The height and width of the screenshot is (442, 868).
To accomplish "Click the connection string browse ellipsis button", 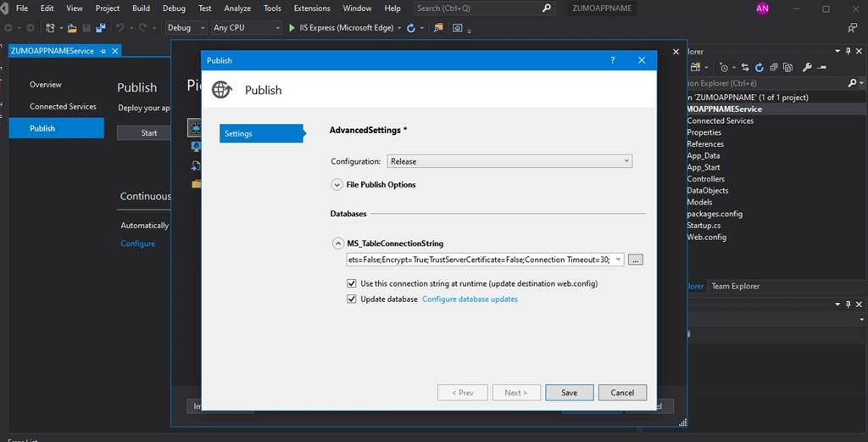I will (636, 260).
